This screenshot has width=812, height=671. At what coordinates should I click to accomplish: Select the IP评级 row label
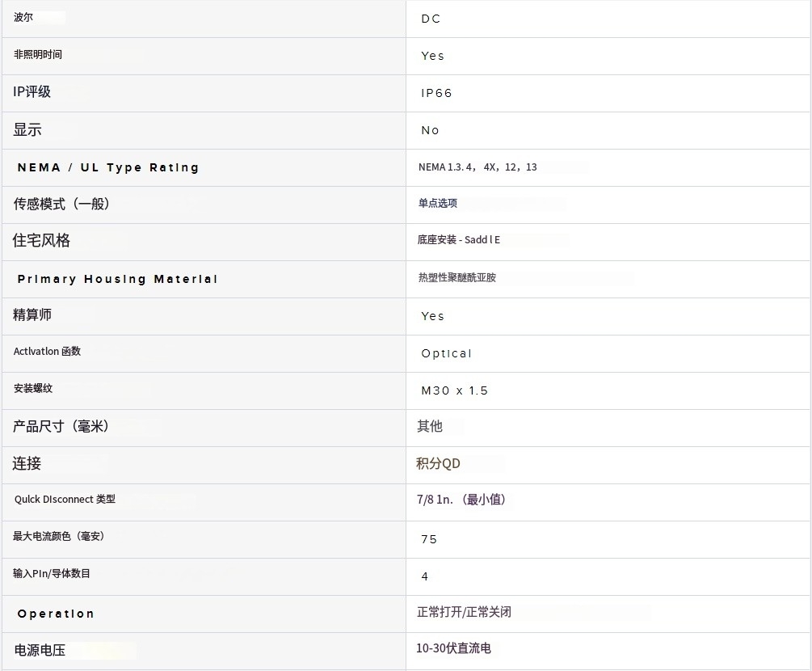coord(32,92)
